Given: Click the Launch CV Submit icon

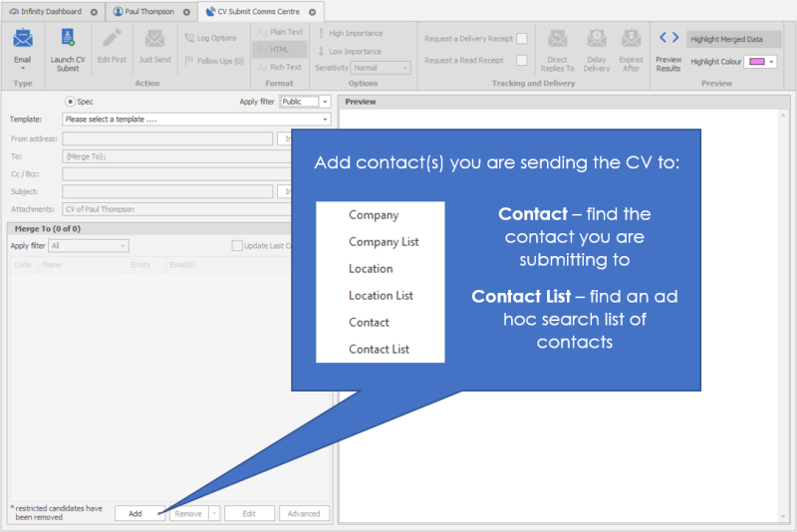Looking at the screenshot, I should (x=68, y=40).
